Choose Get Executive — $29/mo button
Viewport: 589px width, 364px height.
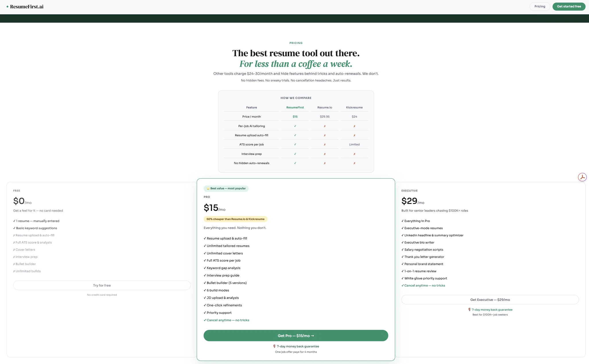[x=490, y=300]
